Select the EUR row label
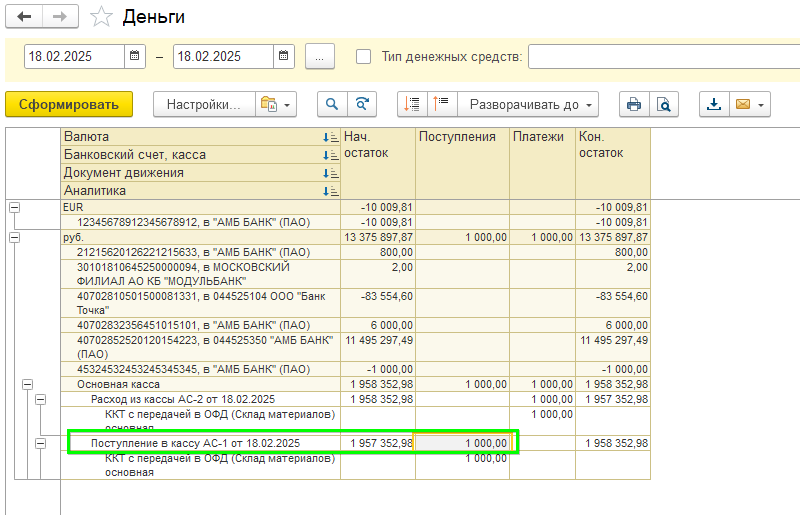 [x=73, y=207]
